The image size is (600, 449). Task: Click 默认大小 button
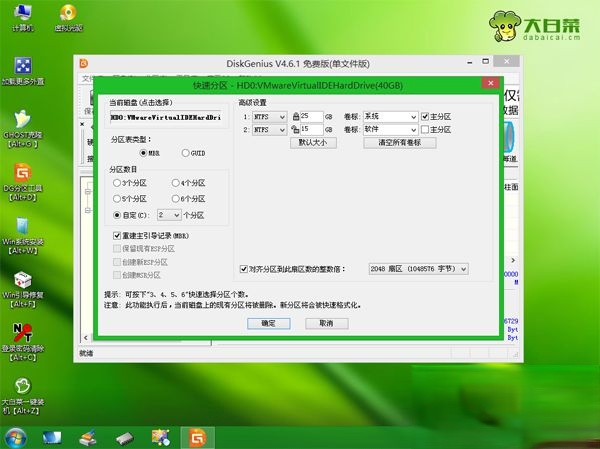pyautogui.click(x=313, y=143)
